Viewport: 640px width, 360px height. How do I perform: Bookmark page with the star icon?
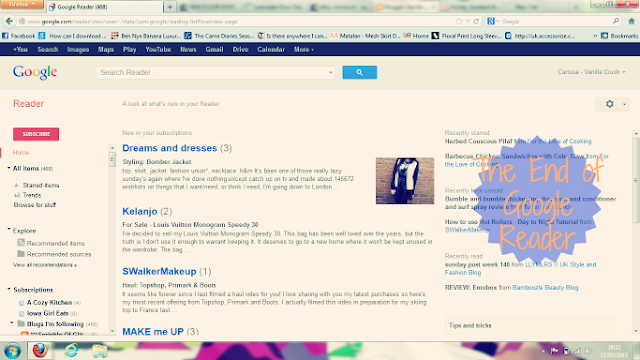[x=459, y=21]
